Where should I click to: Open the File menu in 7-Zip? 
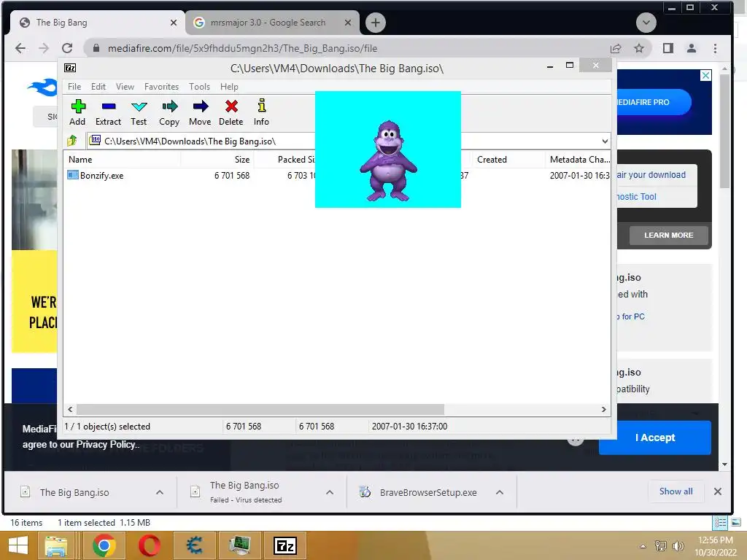point(74,87)
